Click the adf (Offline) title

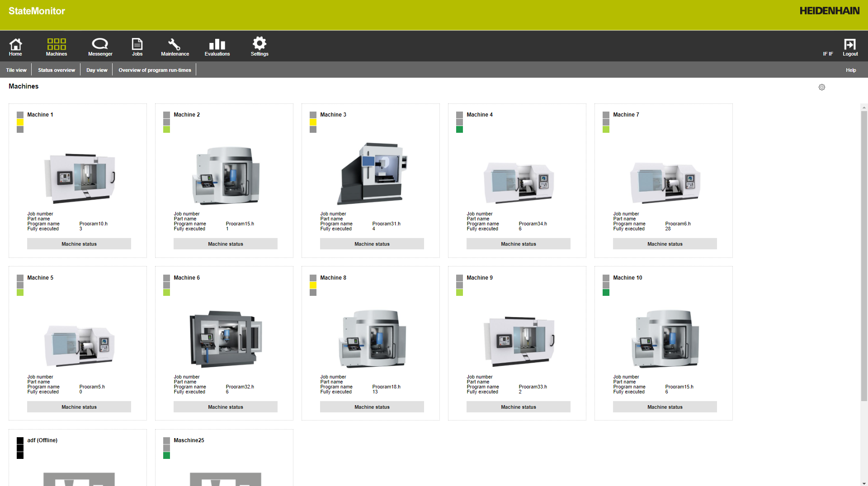click(42, 440)
